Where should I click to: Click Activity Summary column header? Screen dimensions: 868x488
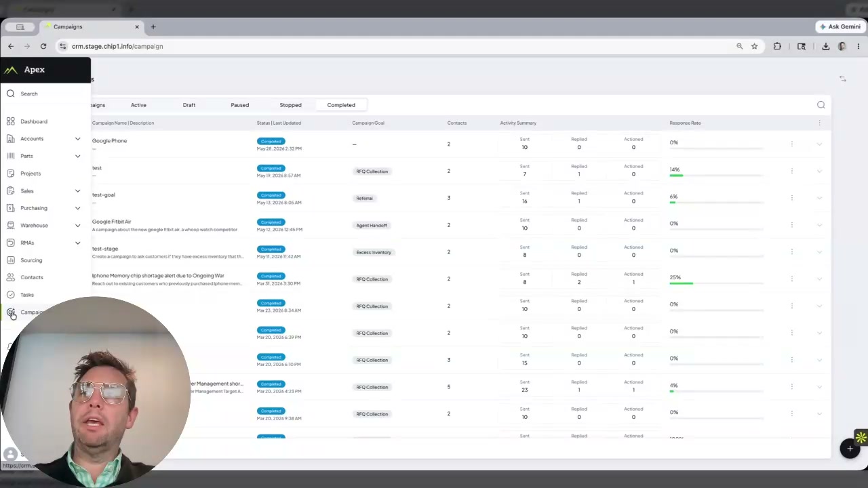click(518, 123)
